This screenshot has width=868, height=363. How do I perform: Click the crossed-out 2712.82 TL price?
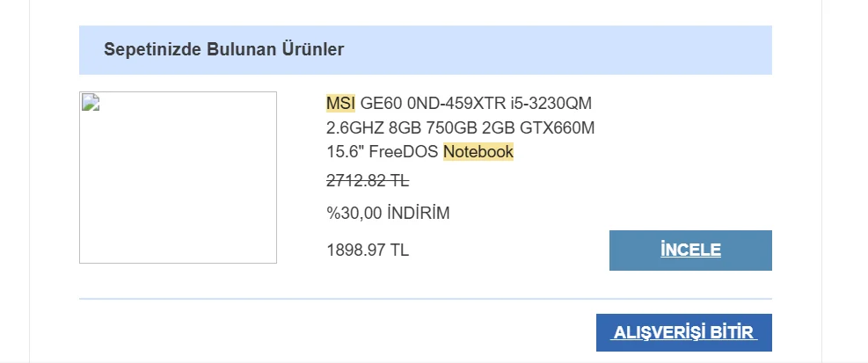tap(368, 182)
